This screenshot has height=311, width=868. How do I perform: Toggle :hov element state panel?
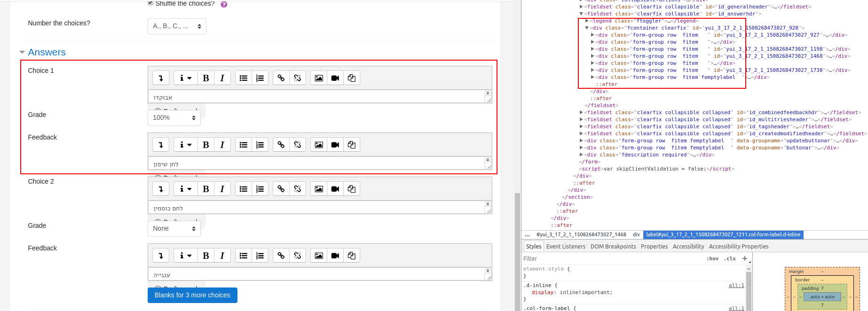tap(712, 258)
